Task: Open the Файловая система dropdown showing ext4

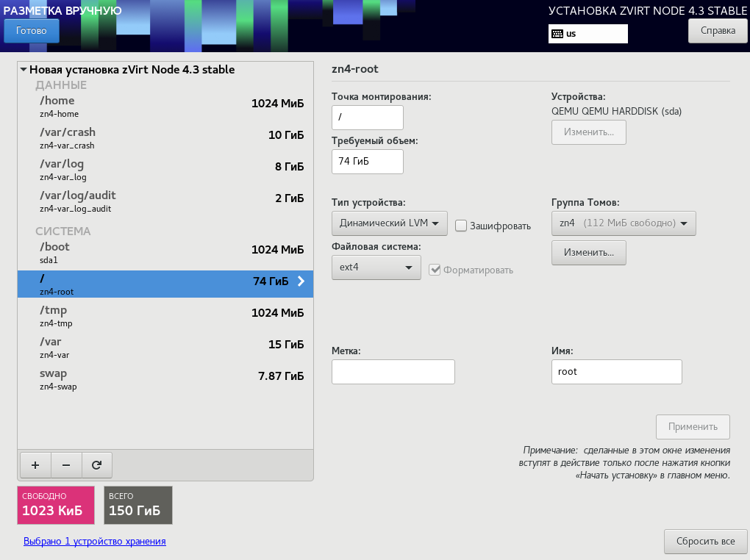Action: click(376, 268)
